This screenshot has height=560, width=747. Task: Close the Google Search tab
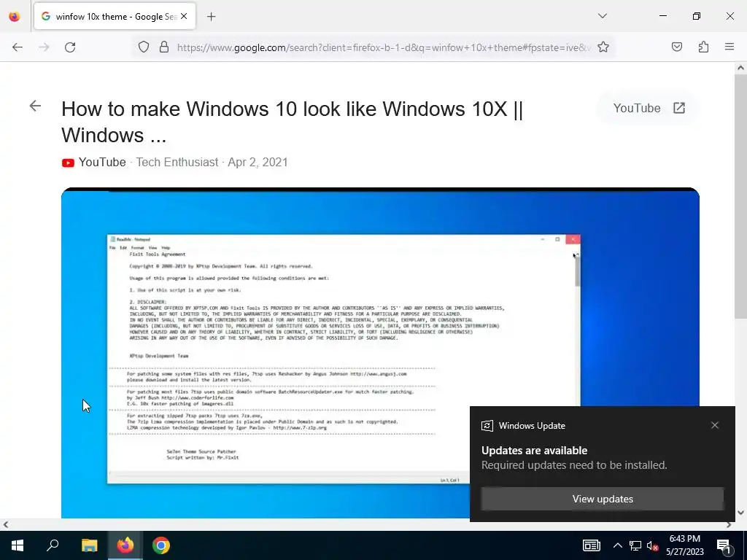[x=184, y=16]
